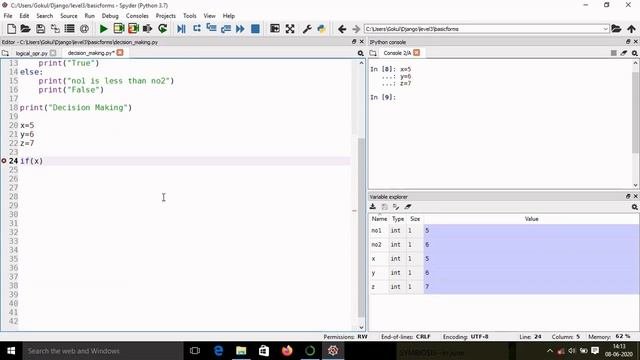The height and width of the screenshot is (360, 640).
Task: Continue execution until next breakpoint
Action: point(240,29)
